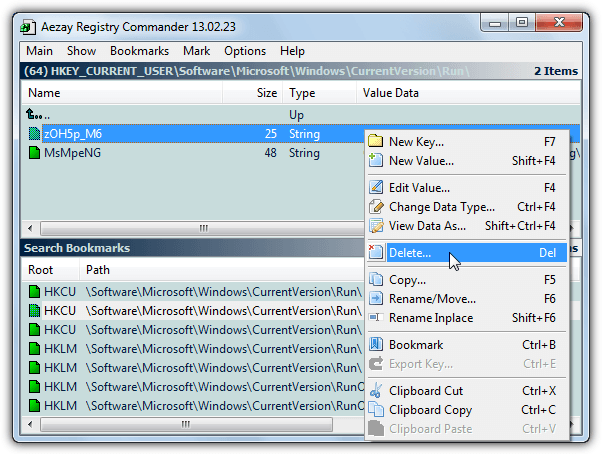Open the Bookmarks menu
Screen dimensions: 602x454
pos(139,51)
